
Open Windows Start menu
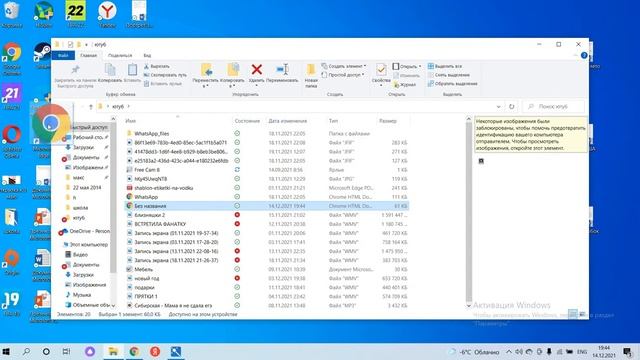(6, 351)
